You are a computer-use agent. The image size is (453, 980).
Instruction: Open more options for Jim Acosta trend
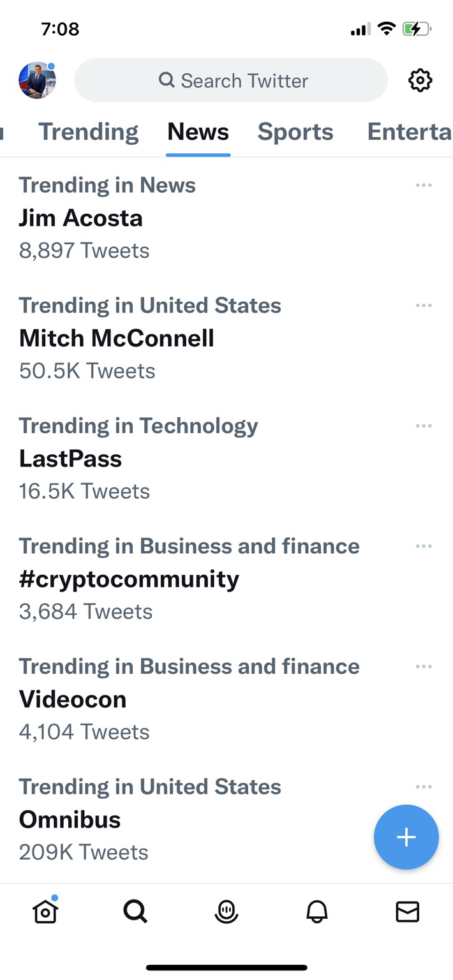(424, 186)
